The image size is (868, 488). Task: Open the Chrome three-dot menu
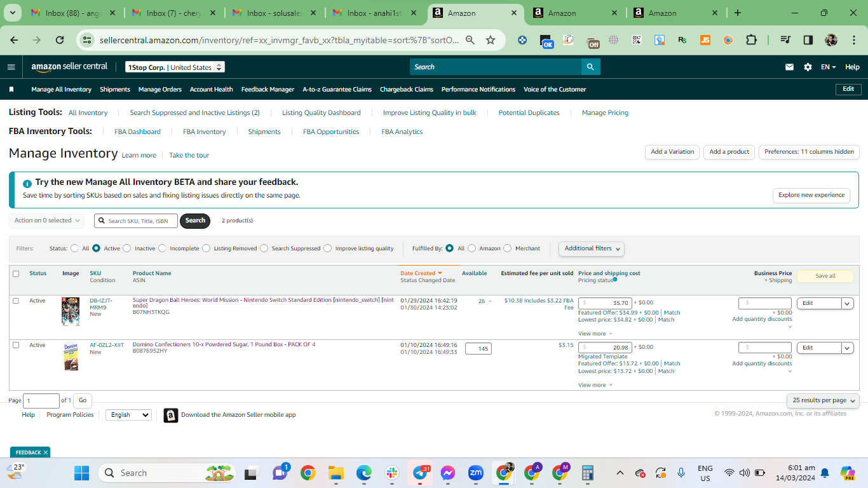(x=853, y=40)
